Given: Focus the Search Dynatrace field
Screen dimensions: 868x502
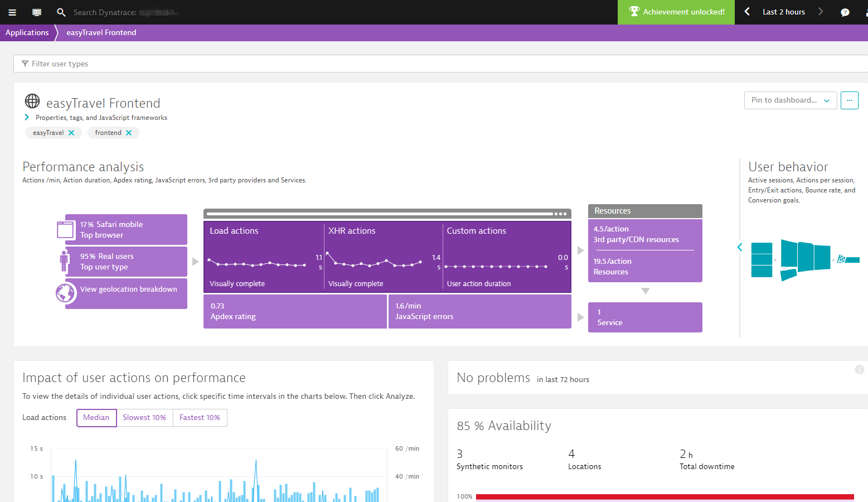Looking at the screenshot, I should tap(126, 12).
